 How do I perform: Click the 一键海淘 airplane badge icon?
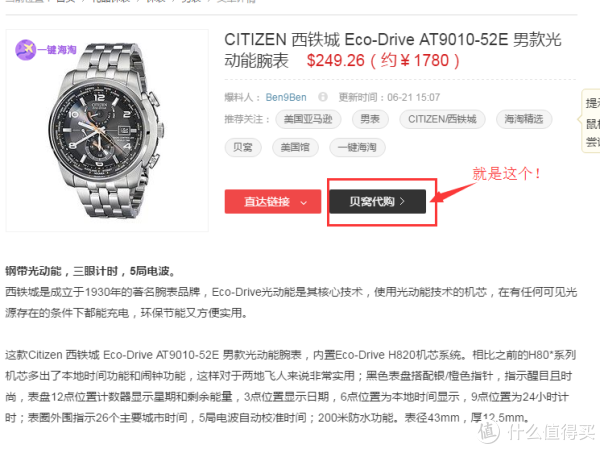pos(25,50)
